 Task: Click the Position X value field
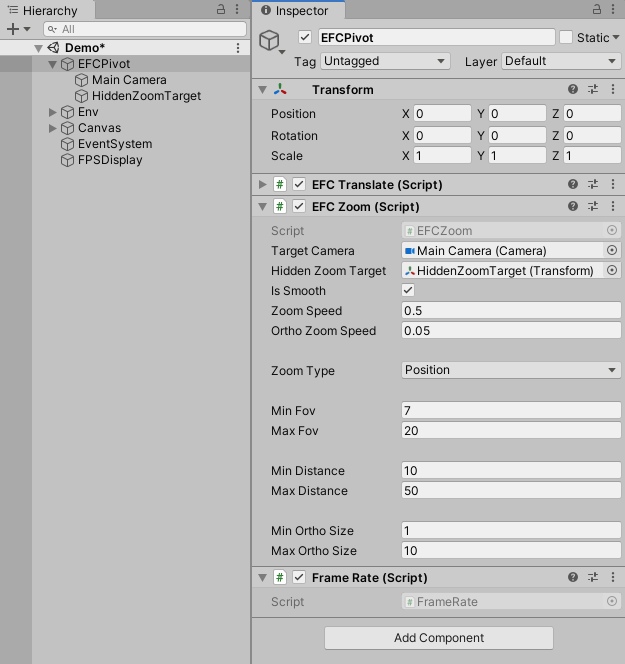coord(442,113)
